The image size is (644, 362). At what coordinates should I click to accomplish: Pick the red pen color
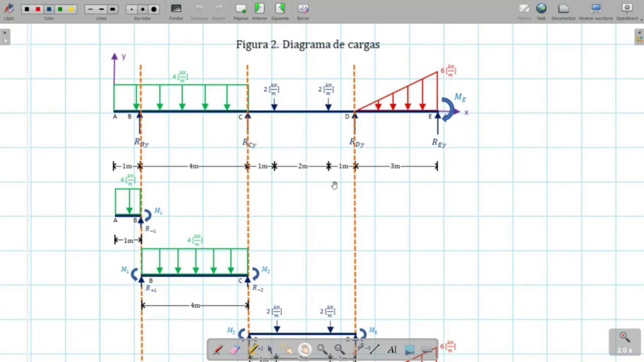coord(38,9)
